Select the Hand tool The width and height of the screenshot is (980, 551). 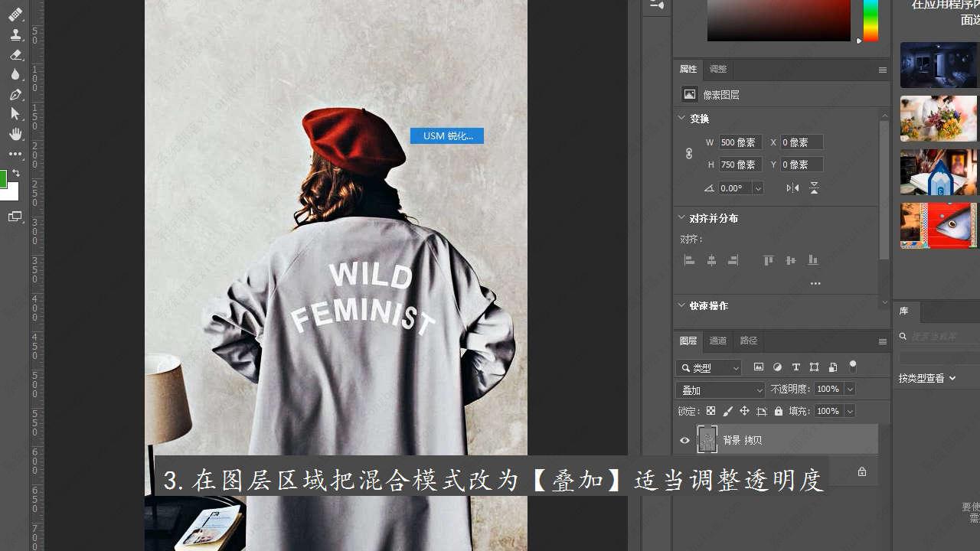[15, 134]
